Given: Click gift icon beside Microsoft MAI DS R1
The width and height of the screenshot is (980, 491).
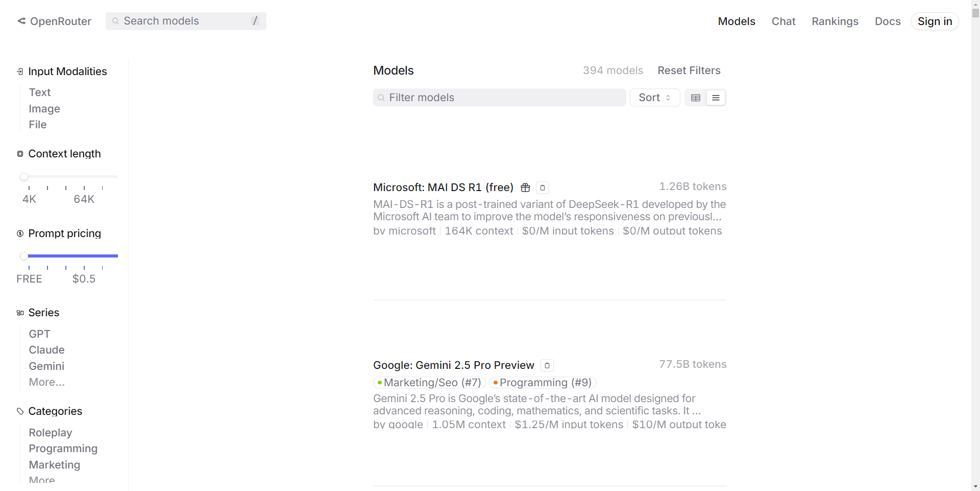Looking at the screenshot, I should click(525, 188).
